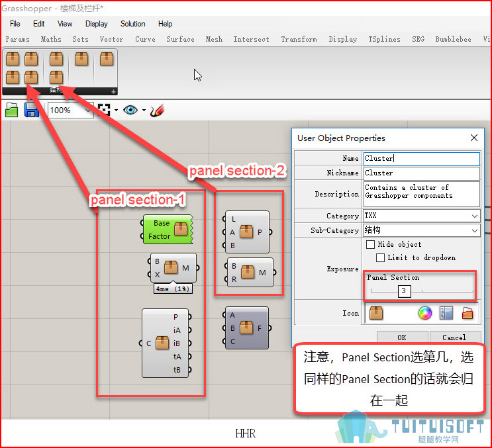Enable the Limit to dropdown checkbox

coord(380,257)
